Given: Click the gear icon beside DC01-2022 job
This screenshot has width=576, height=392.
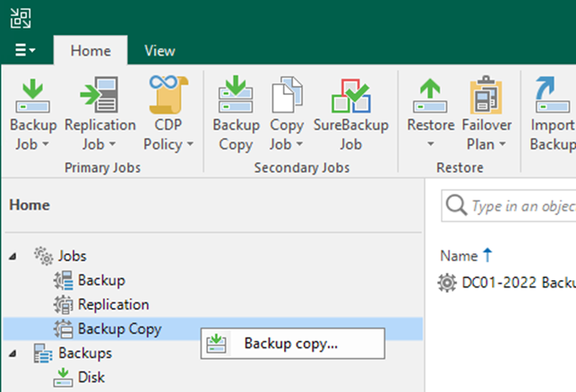Looking at the screenshot, I should [x=447, y=283].
